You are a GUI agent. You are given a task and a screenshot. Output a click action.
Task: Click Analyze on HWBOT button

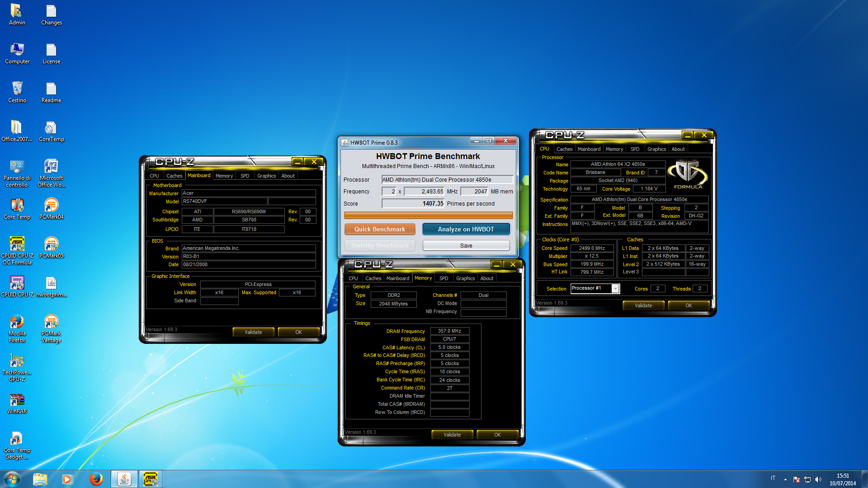466,229
